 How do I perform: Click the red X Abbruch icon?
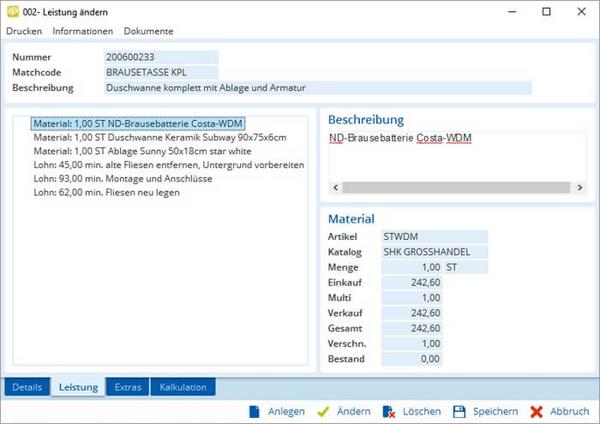point(537,411)
